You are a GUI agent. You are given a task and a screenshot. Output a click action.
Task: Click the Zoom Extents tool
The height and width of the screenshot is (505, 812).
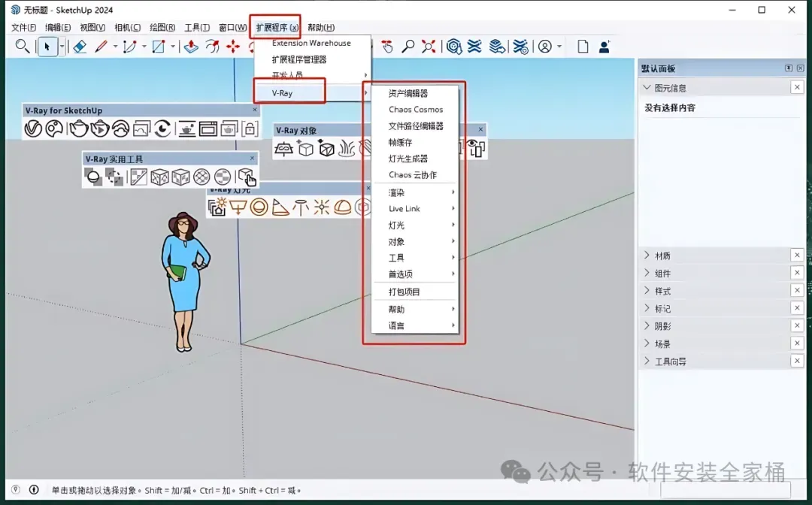click(429, 47)
